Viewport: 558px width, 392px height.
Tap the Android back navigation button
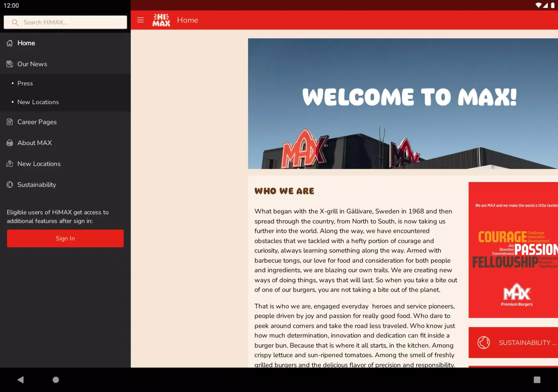[21, 379]
